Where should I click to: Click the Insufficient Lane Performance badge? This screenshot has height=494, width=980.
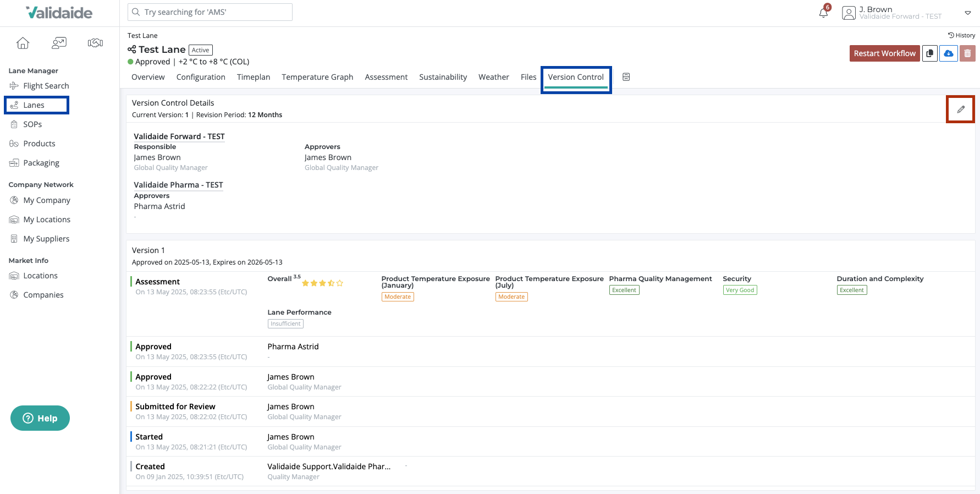[285, 324]
